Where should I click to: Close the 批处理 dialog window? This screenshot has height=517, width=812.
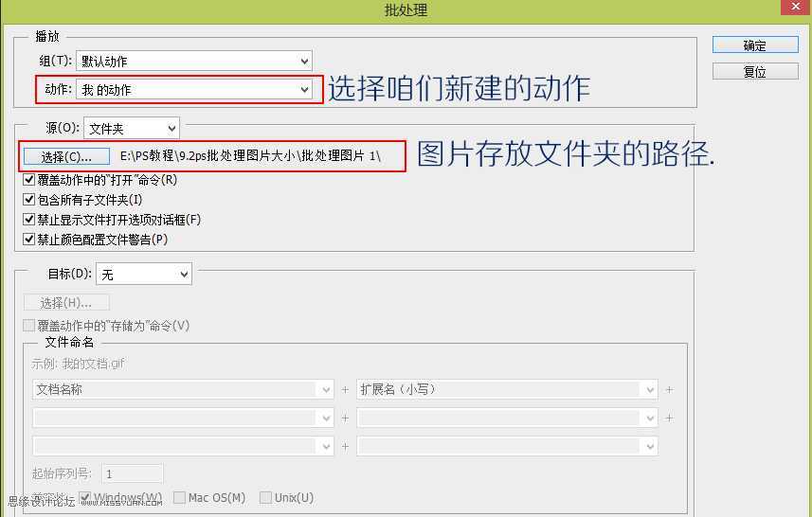pyautogui.click(x=796, y=7)
